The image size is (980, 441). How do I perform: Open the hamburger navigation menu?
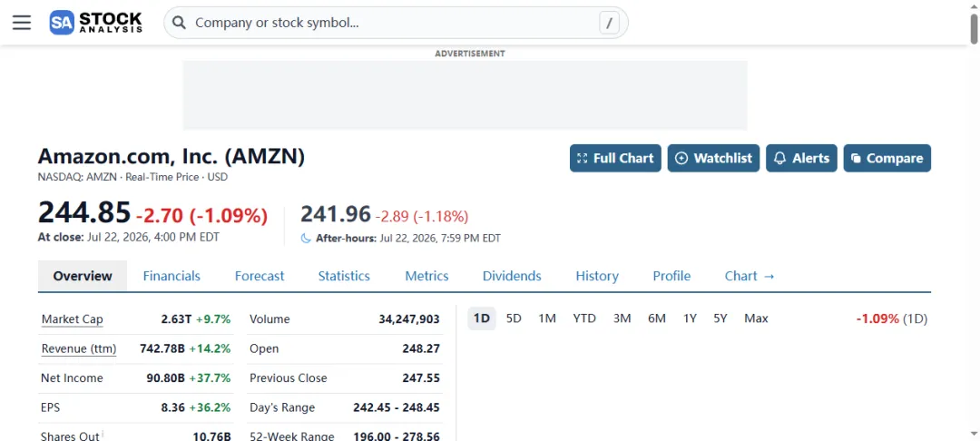click(22, 23)
